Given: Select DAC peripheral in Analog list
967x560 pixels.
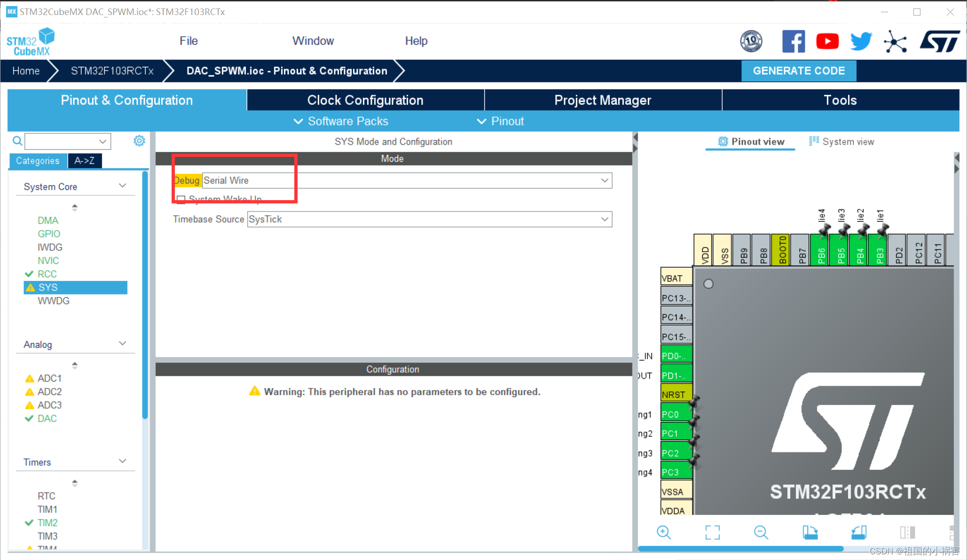Looking at the screenshot, I should [47, 418].
